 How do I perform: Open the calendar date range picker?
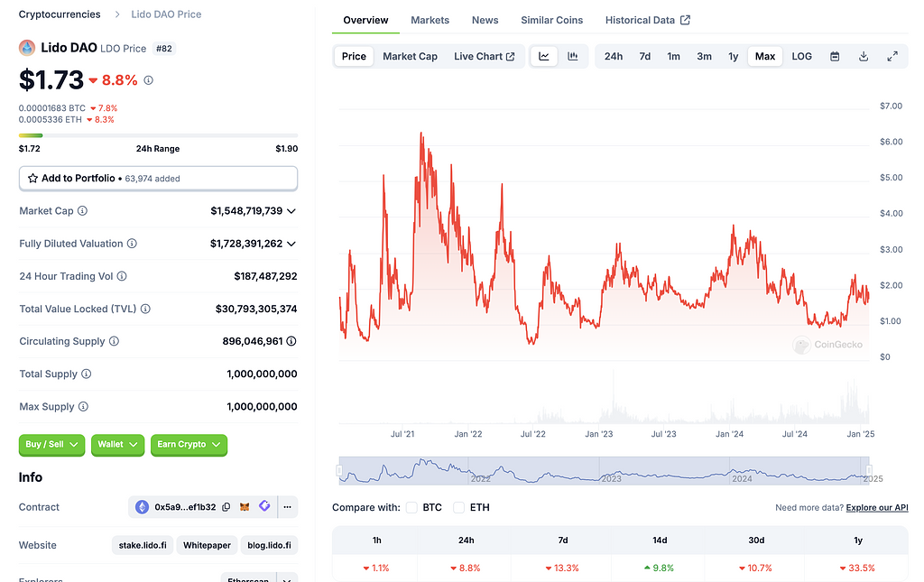(835, 56)
